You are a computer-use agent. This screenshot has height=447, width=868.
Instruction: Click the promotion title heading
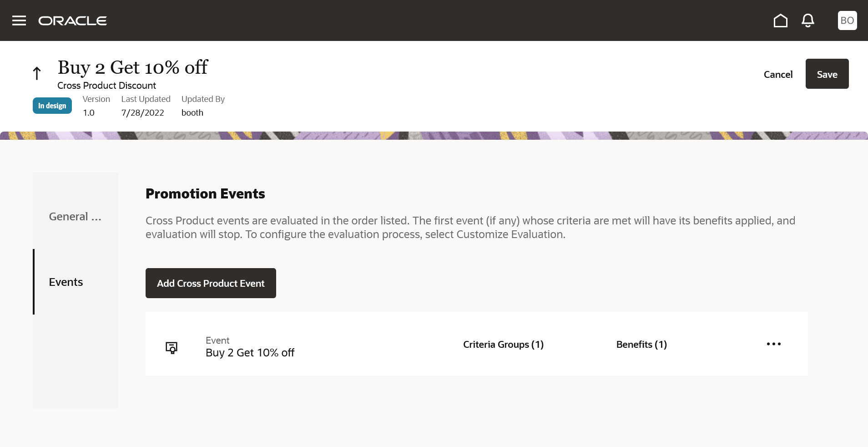pyautogui.click(x=133, y=67)
